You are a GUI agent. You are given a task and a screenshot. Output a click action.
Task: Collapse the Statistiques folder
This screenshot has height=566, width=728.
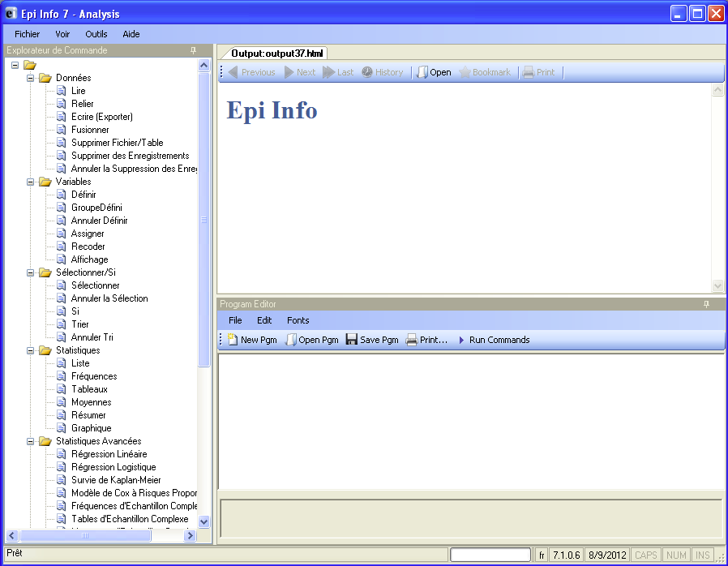[x=30, y=350]
